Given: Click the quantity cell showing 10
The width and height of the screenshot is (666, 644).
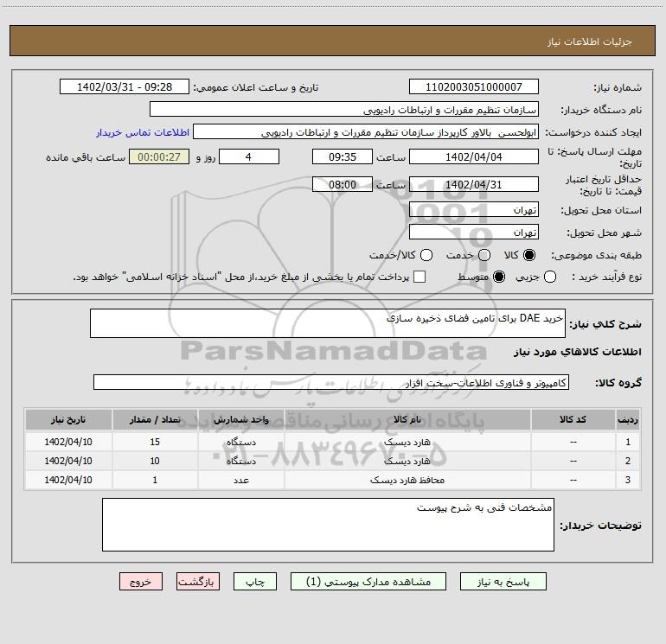Looking at the screenshot, I should [155, 461].
